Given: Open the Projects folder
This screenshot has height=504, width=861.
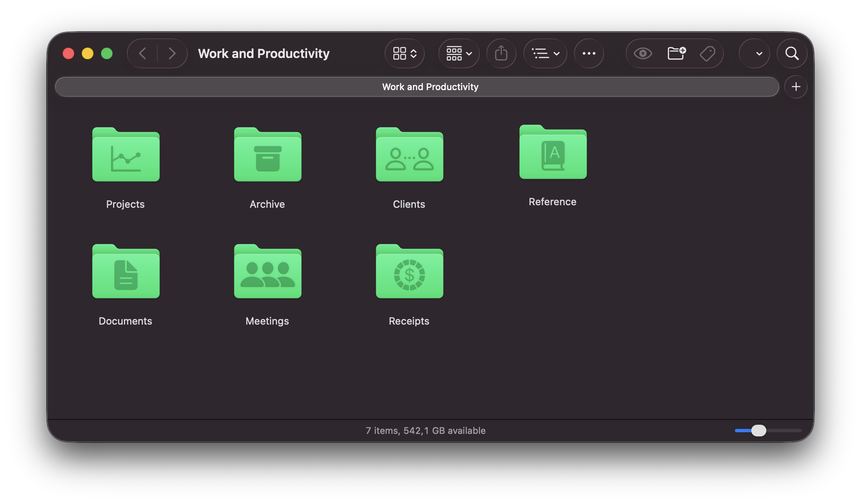Looking at the screenshot, I should (125, 155).
